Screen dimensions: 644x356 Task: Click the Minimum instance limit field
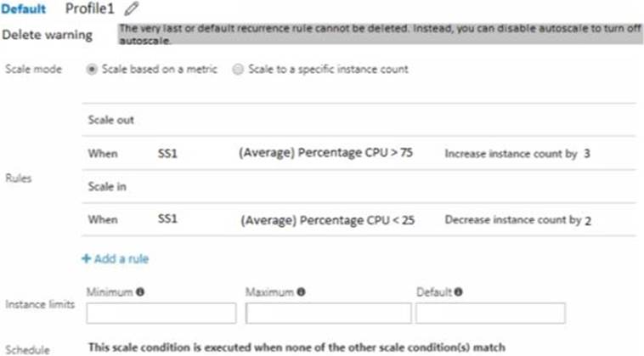[161, 313]
